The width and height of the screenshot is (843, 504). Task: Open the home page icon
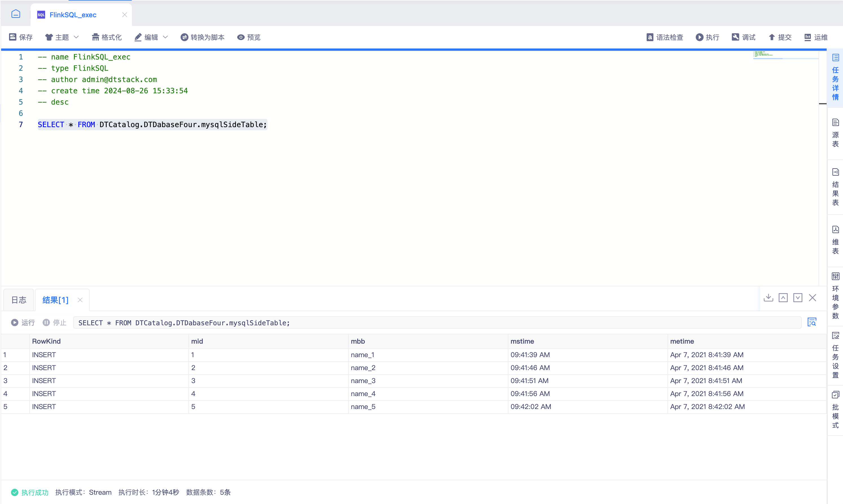(16, 14)
